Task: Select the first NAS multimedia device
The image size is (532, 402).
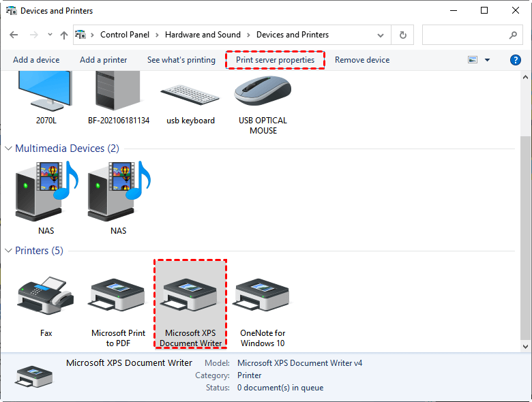Action: point(46,191)
